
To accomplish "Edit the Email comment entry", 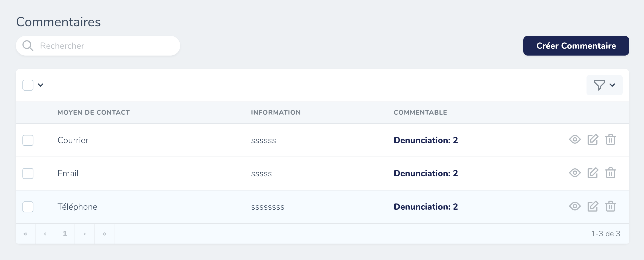I will pyautogui.click(x=593, y=173).
